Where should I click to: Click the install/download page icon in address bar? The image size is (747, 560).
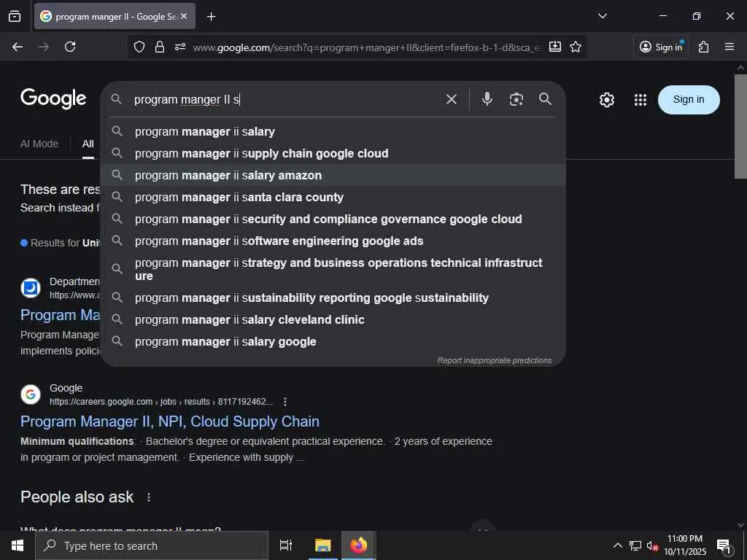pyautogui.click(x=555, y=47)
